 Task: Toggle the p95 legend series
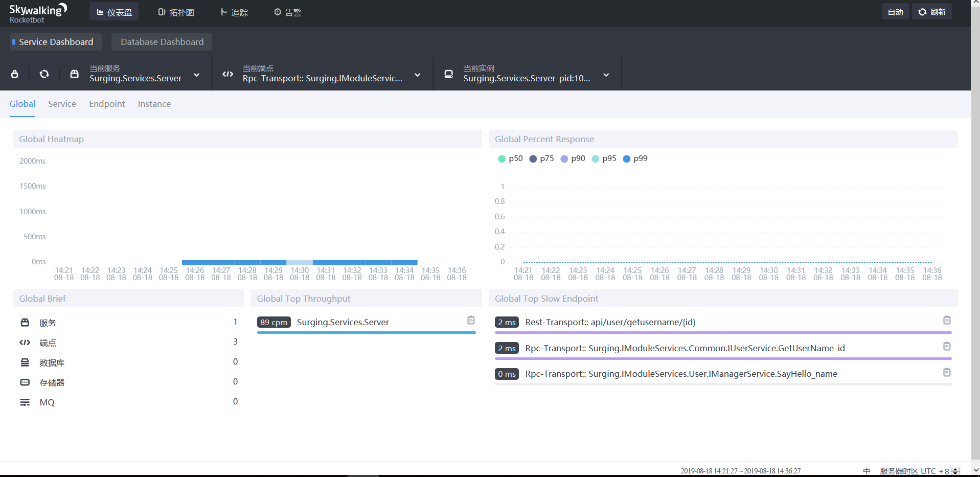604,158
